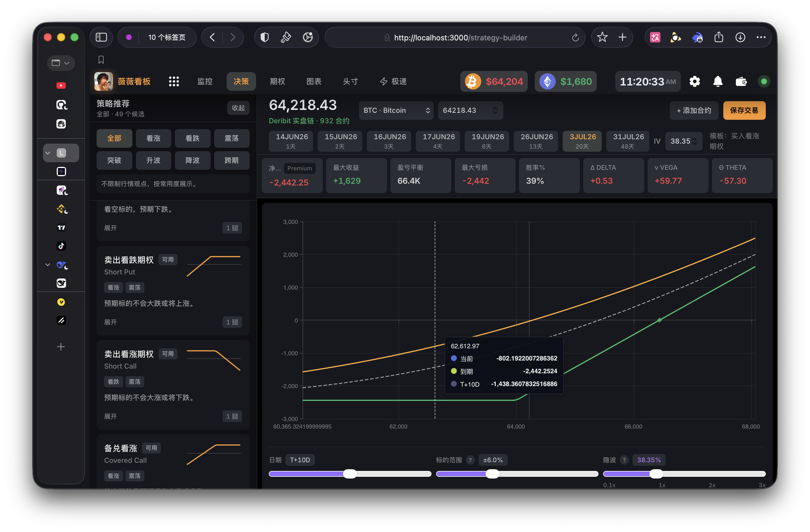Switch to the 图表 tab
This screenshot has height=532, width=810.
point(314,81)
